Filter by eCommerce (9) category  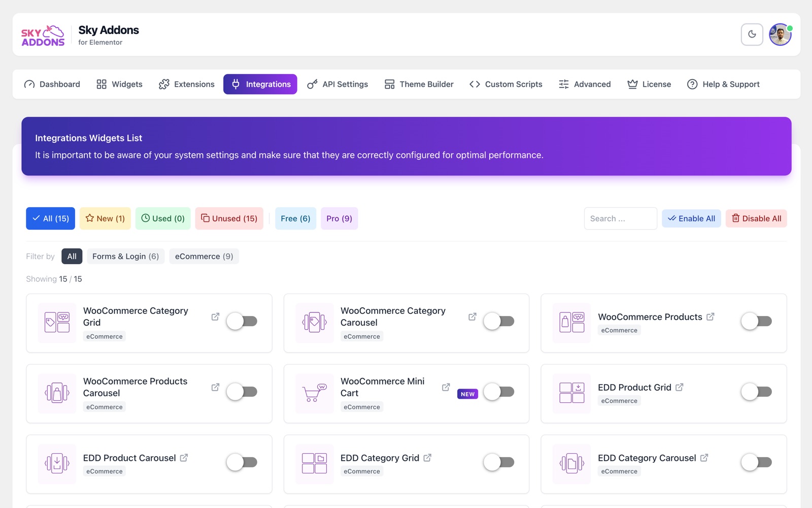click(x=204, y=257)
